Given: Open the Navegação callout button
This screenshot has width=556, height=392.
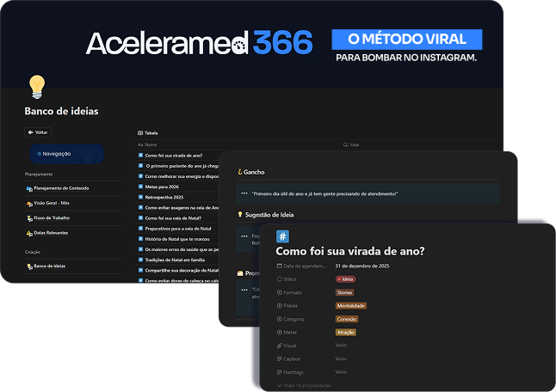Looking at the screenshot, I should pyautogui.click(x=66, y=154).
